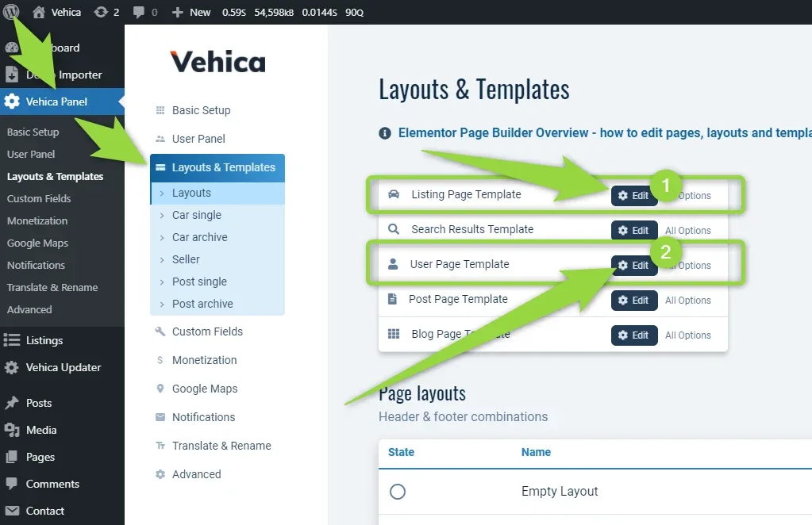The image size is (812, 525).
Task: Click the Custom Fields wrench icon
Action: pyautogui.click(x=160, y=331)
